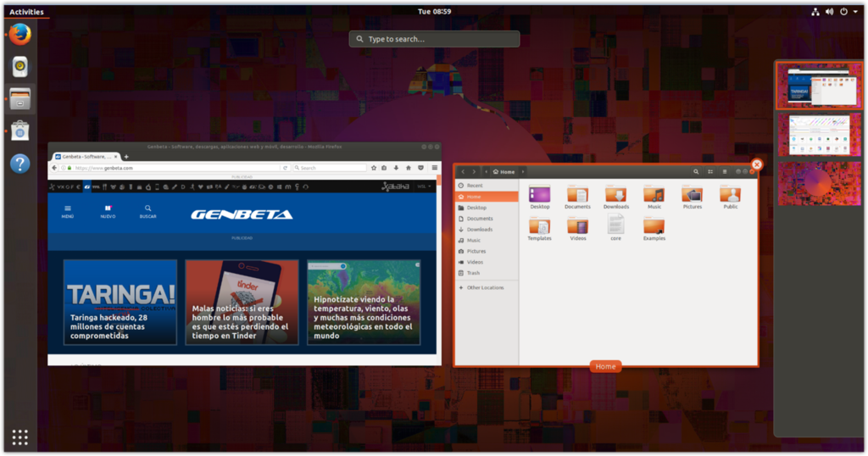
Task: Open the Taringa hackeado article card
Action: click(120, 302)
